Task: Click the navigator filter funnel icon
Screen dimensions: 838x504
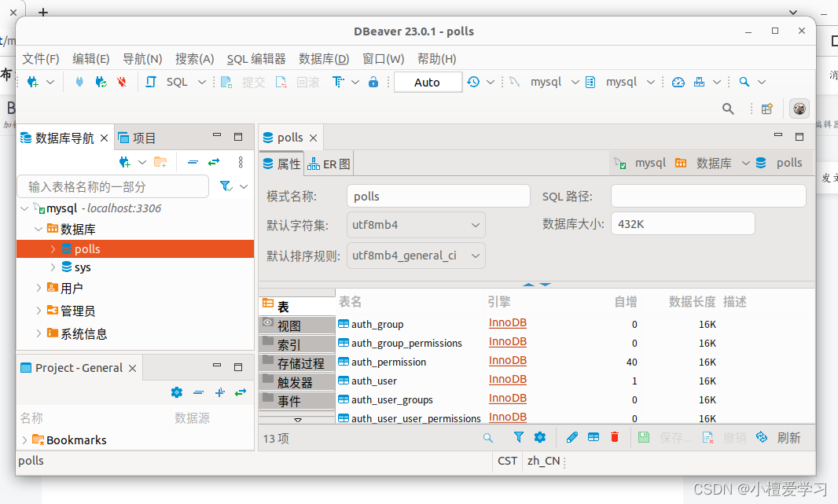Action: tap(226, 186)
